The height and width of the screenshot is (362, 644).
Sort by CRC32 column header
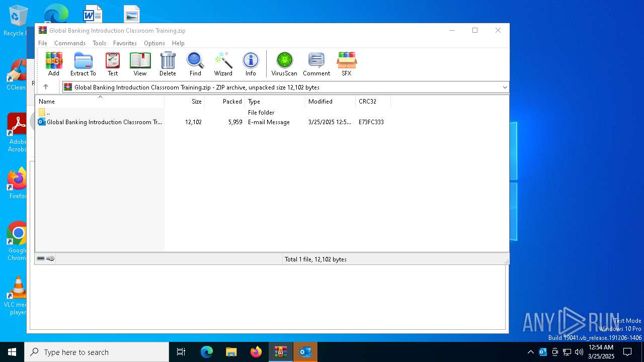373,102
